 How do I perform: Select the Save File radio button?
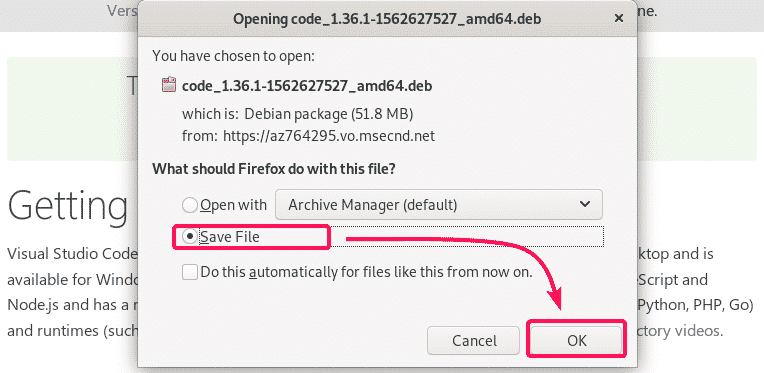189,237
